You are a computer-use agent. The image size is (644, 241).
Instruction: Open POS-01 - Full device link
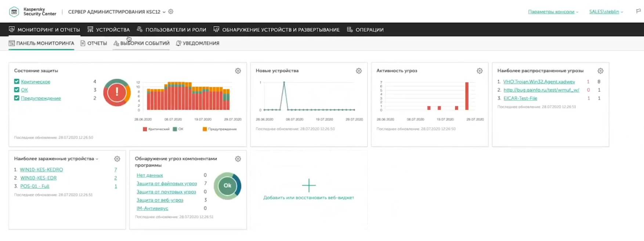[x=35, y=186]
